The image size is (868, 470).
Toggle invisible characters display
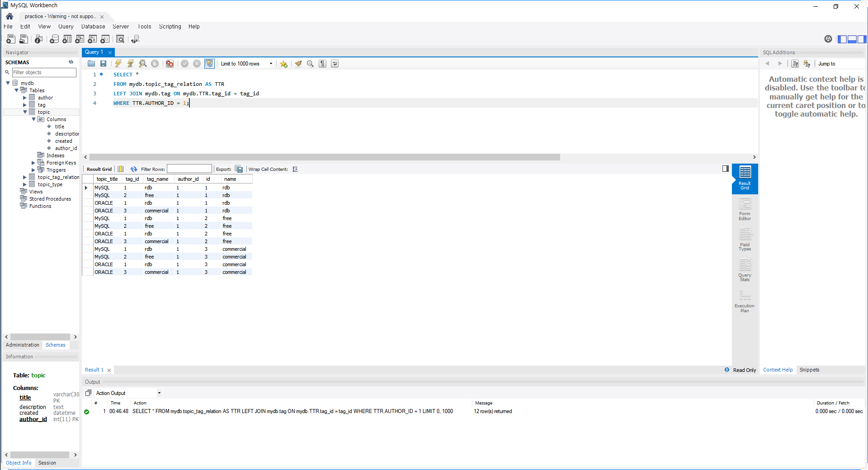(x=322, y=64)
